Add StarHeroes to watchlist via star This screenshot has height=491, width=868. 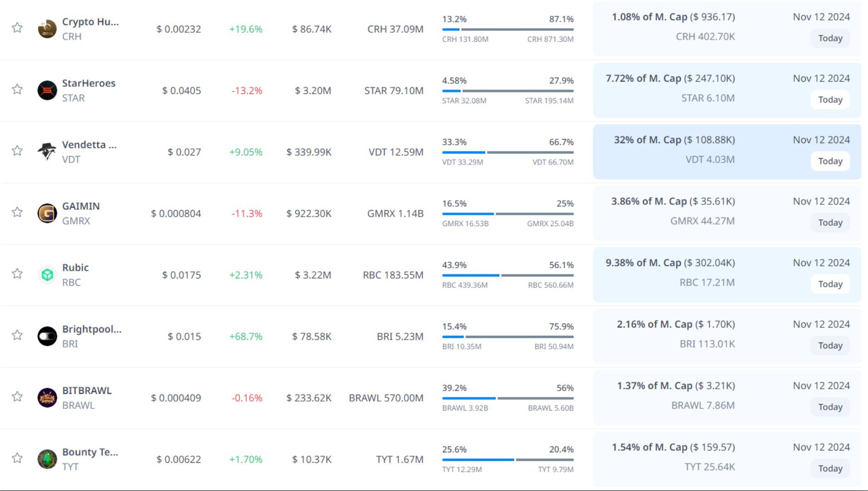(17, 89)
